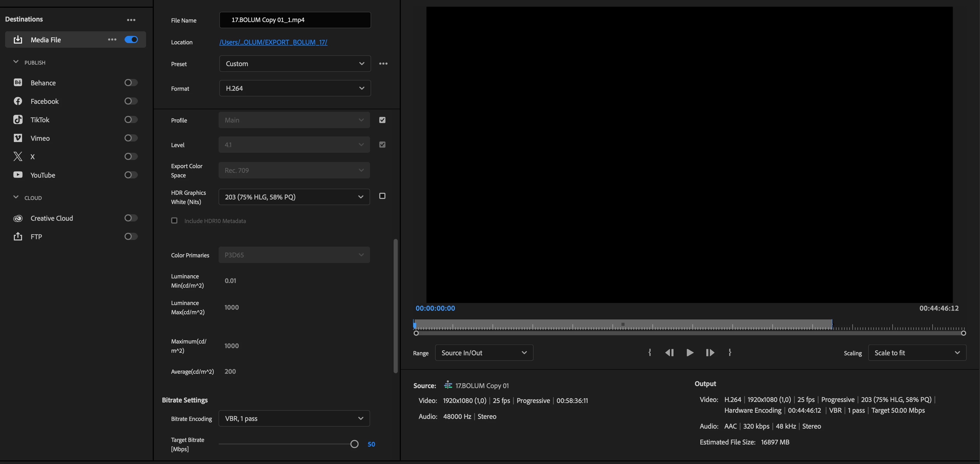Viewport: 980px width, 464px height.
Task: Uncheck the Profile match-source checkbox
Action: [x=382, y=120]
